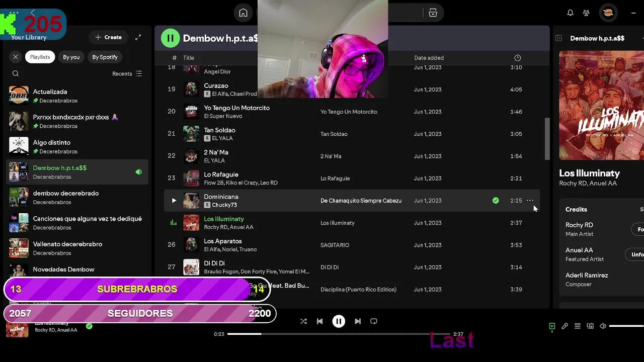The width and height of the screenshot is (644, 362).
Task: Open De Chamaquito Siempre Cabezu album link
Action: point(361,201)
